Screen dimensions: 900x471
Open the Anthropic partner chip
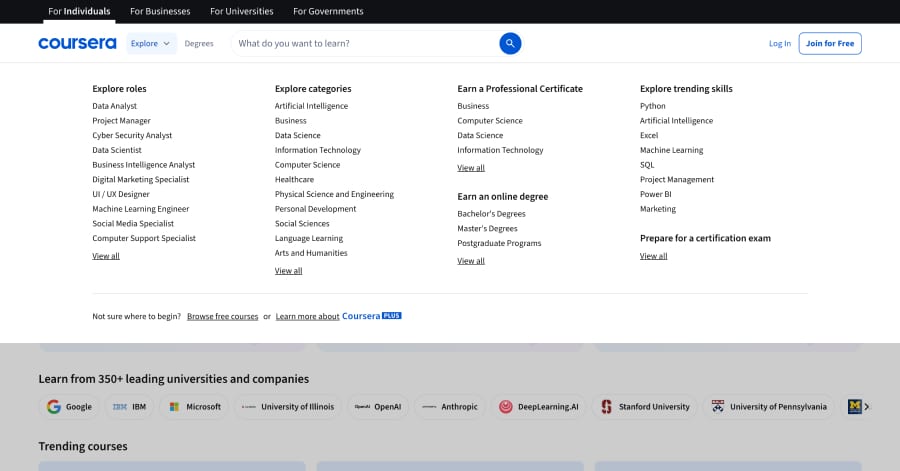click(x=450, y=407)
